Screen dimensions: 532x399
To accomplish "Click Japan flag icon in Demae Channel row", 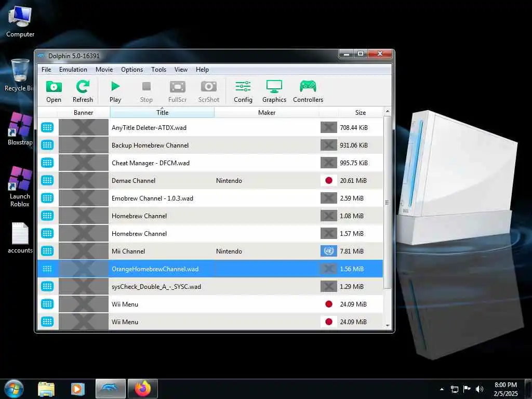I will point(328,180).
